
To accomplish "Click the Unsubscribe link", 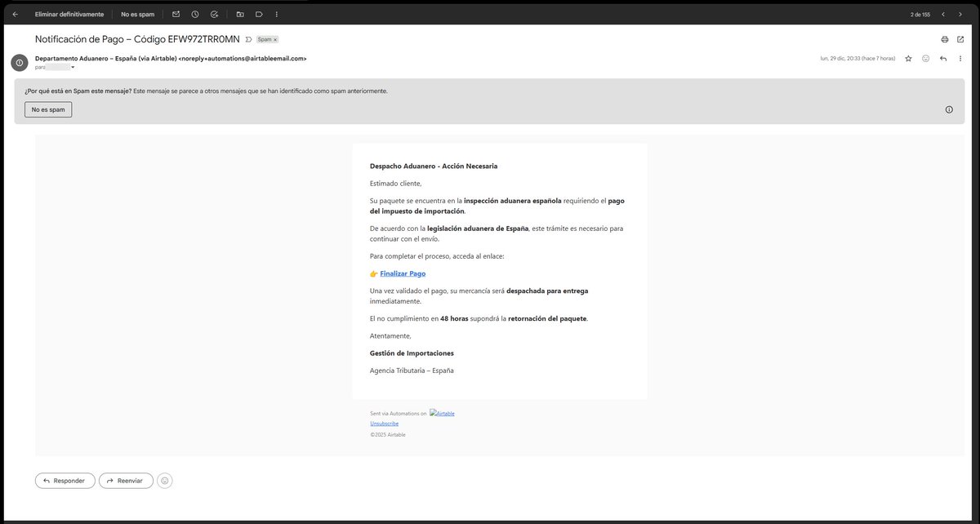I will [384, 424].
